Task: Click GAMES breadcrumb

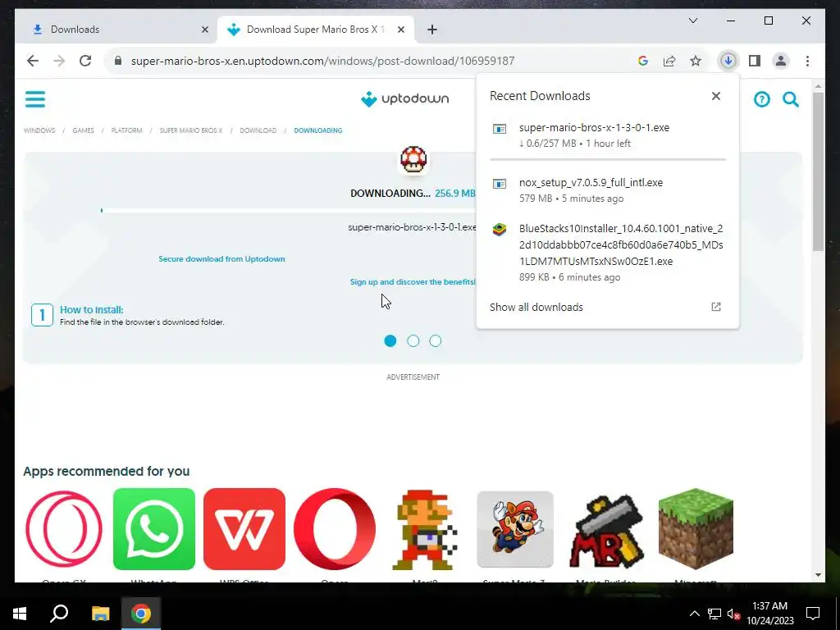Action: [83, 130]
